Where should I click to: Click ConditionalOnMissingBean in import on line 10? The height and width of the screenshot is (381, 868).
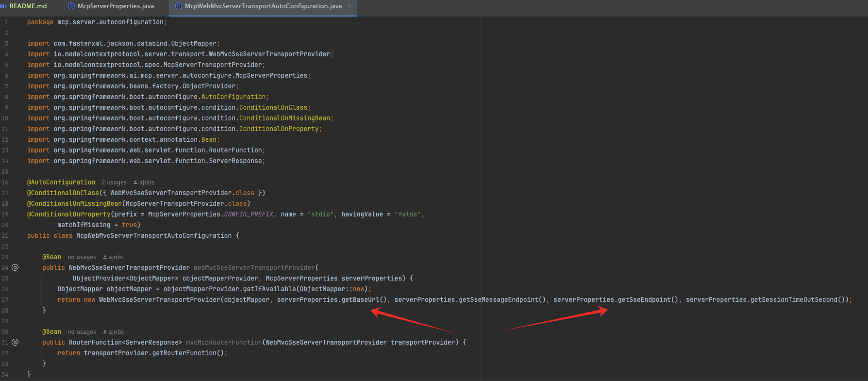284,118
